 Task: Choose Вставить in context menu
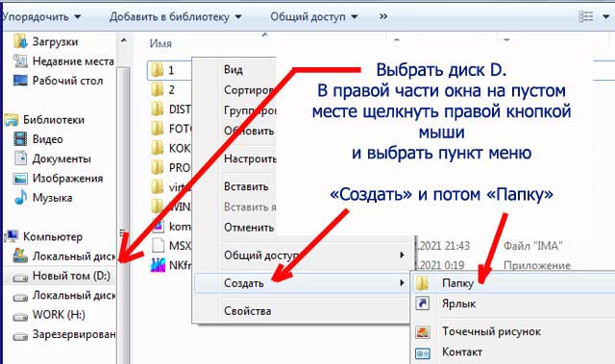point(246,186)
